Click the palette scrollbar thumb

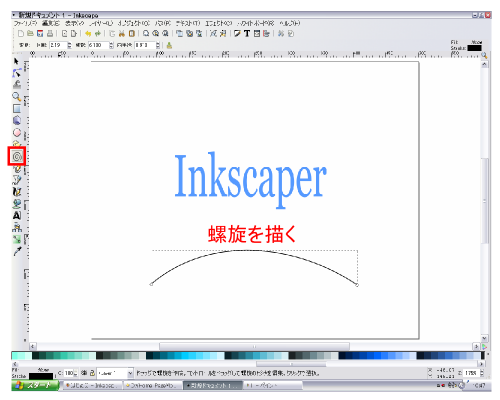pos(291,364)
